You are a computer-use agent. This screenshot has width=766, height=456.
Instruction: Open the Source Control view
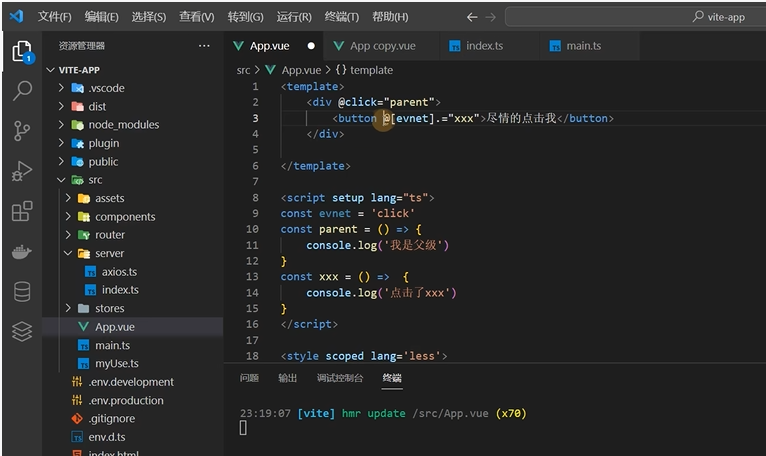coord(22,130)
